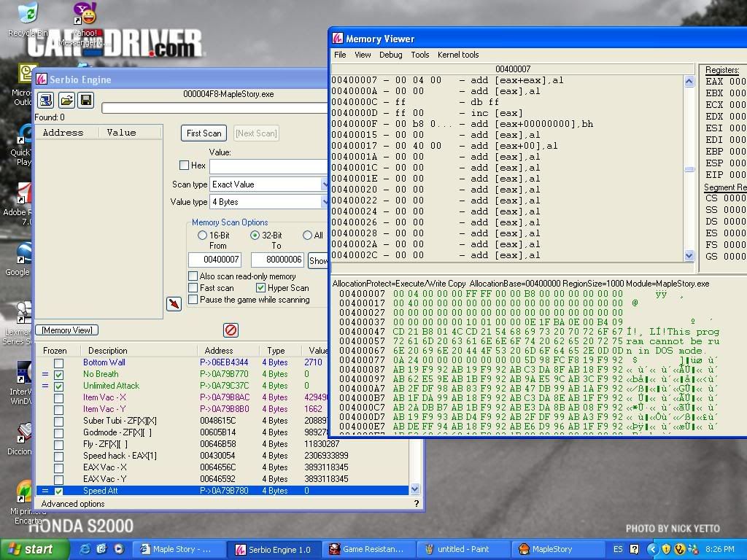Unfreeze Unlimited Attack entry checkbox
This screenshot has height=560, width=747.
click(x=58, y=386)
